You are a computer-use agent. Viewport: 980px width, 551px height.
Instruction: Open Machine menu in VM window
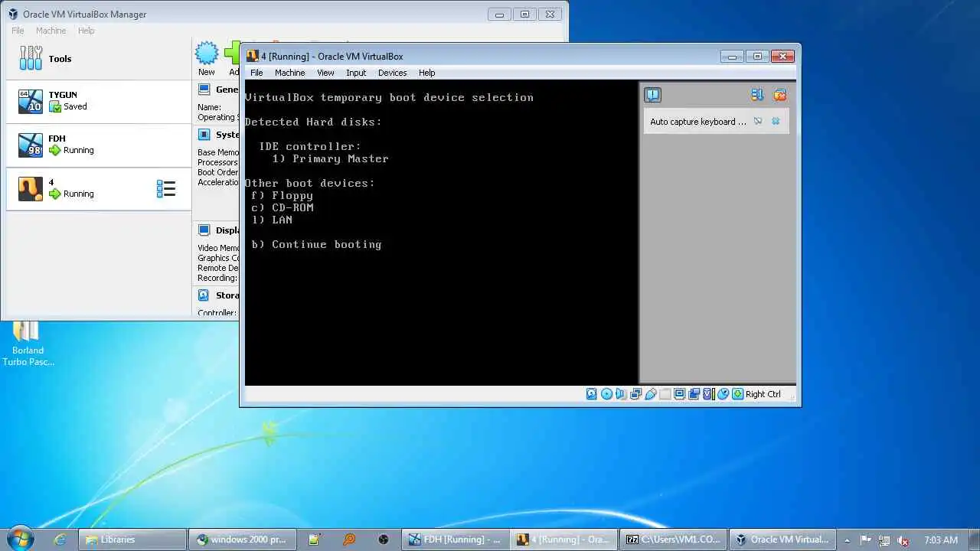click(290, 73)
